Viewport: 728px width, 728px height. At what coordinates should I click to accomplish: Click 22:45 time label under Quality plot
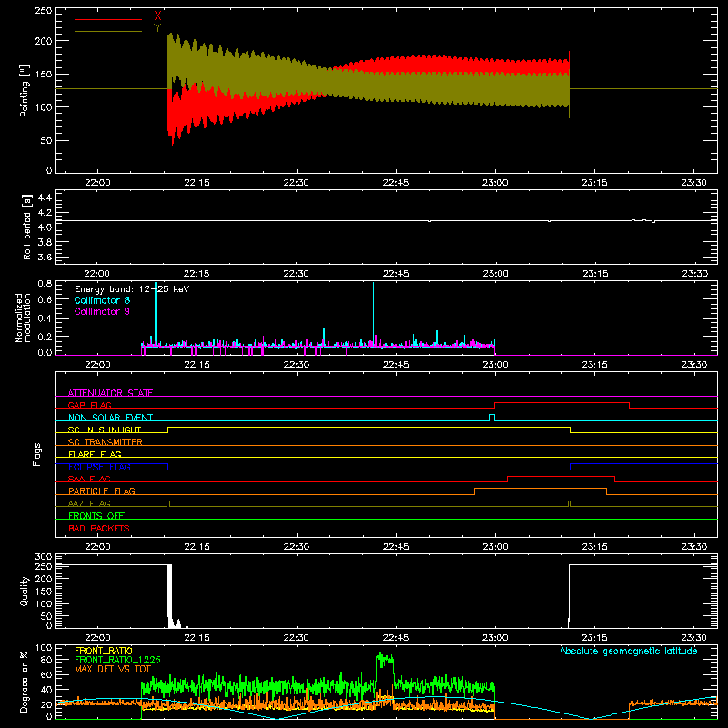pos(396,638)
